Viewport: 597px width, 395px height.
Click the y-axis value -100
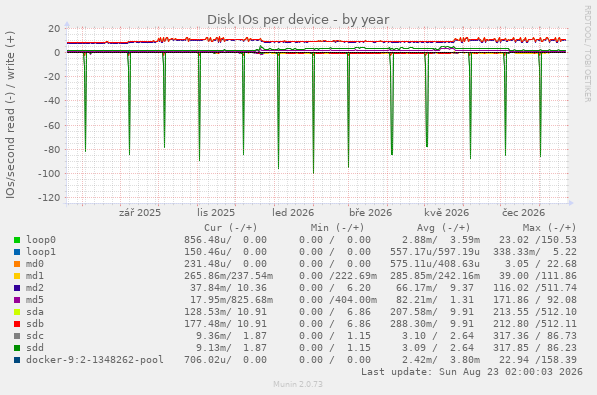point(49,174)
